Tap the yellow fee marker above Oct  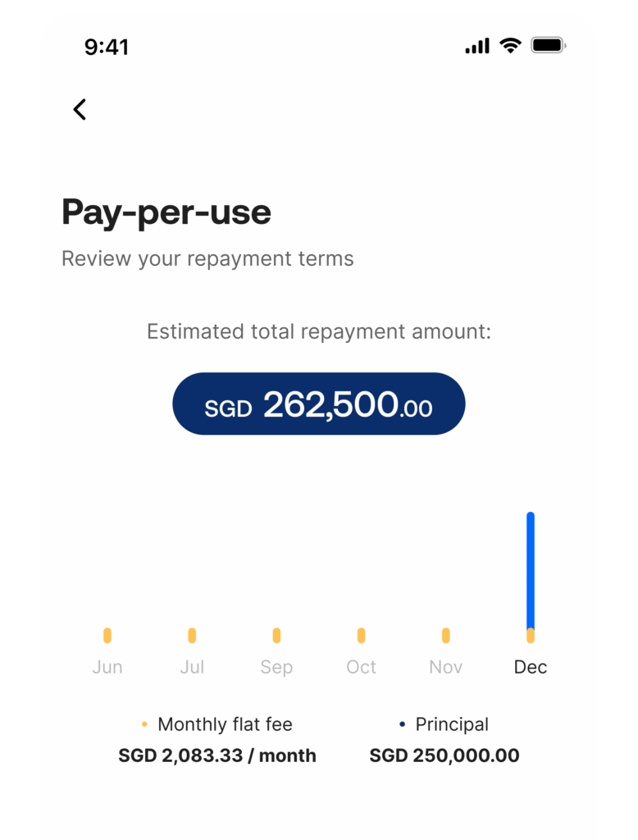361,636
